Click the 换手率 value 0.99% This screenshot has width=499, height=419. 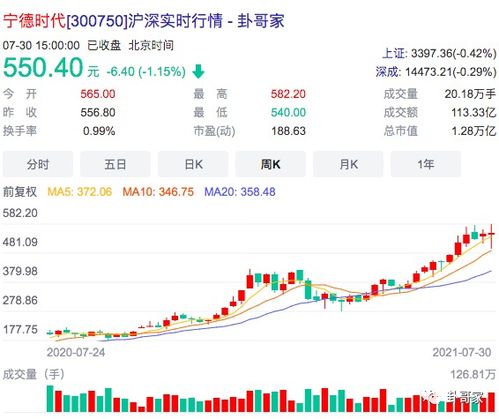tap(99, 131)
